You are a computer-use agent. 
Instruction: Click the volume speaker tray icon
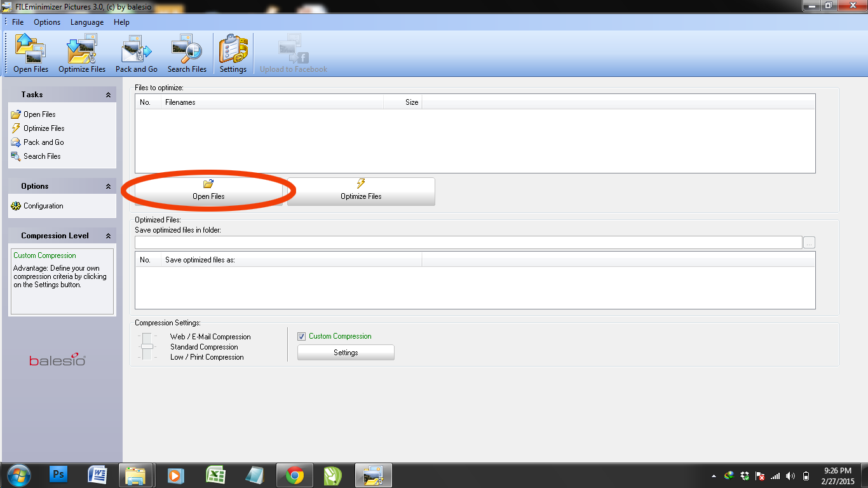(790, 475)
